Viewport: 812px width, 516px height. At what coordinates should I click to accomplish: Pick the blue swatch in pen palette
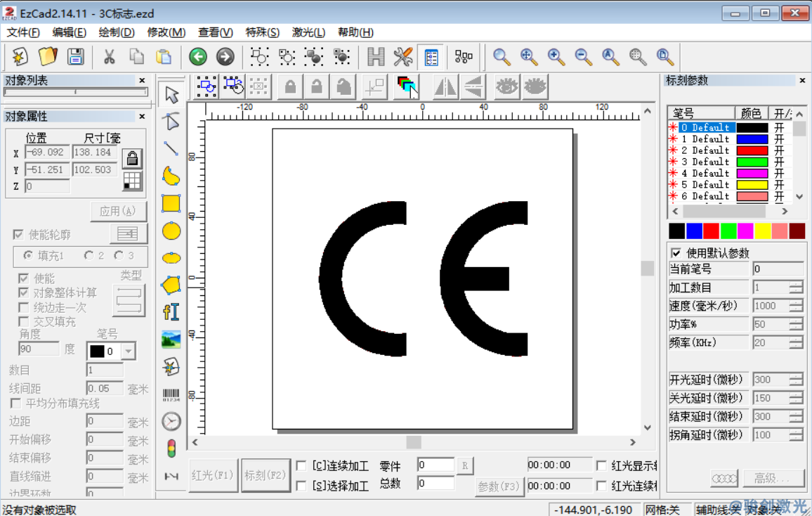(694, 231)
